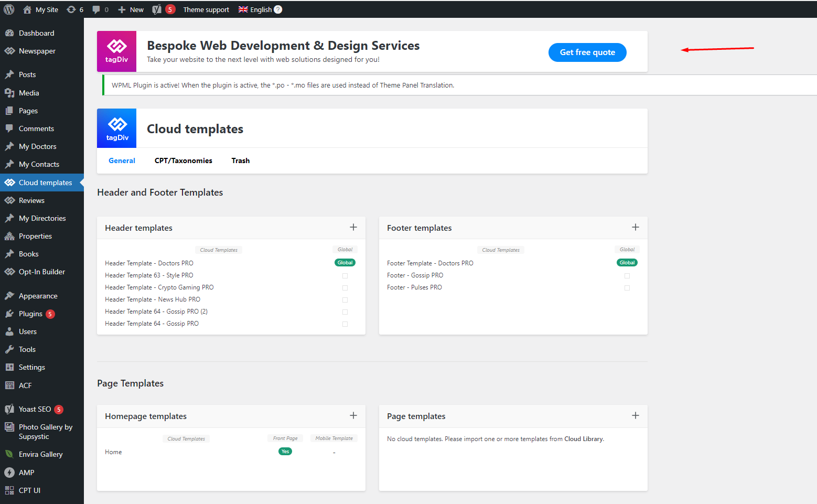This screenshot has height=504, width=817.
Task: Open Header Template - Crypto Gaming PRO
Action: tap(159, 287)
